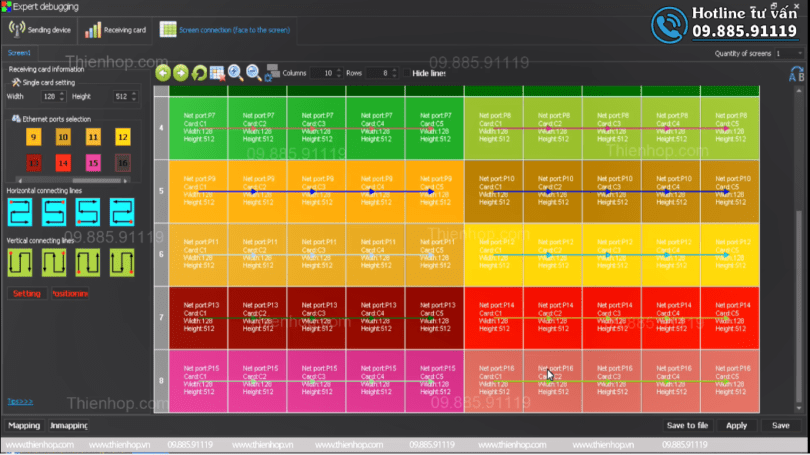Select the last vertical connecting line pattern
The width and height of the screenshot is (810, 455).
(x=122, y=262)
